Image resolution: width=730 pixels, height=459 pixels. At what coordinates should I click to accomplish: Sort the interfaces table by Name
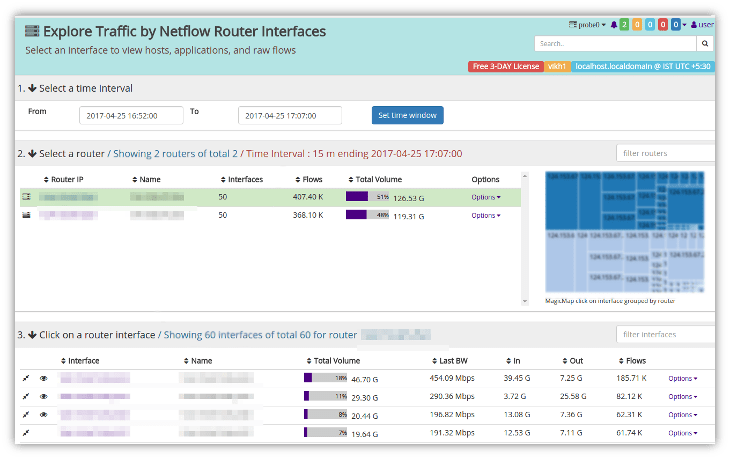[198, 361]
